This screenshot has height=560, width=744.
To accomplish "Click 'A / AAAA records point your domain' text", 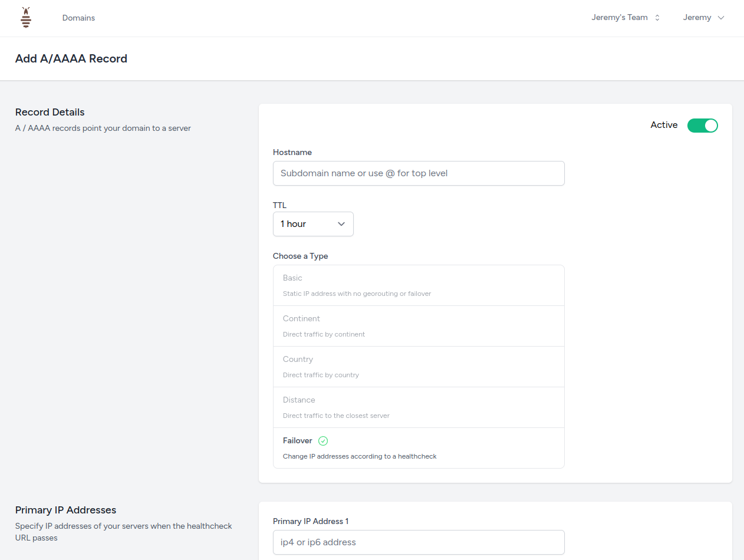I will (103, 128).
